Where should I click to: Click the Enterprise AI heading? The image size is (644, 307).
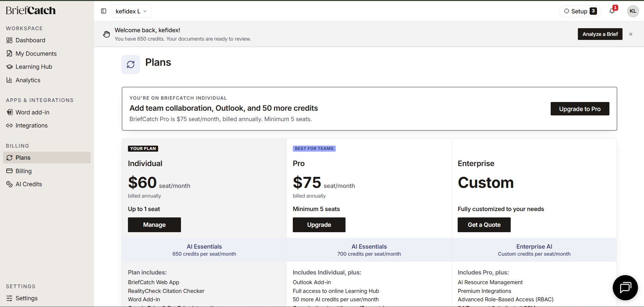click(534, 247)
